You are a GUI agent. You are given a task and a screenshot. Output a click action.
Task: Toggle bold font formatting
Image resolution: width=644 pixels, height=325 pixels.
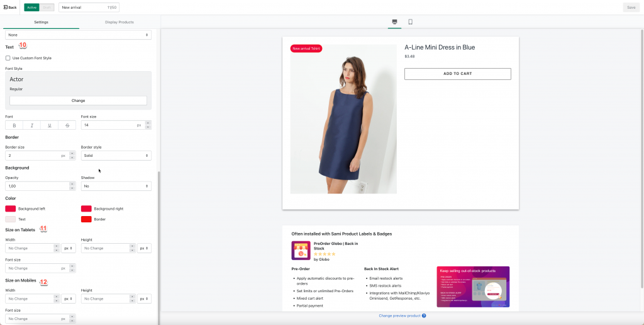coord(14,125)
